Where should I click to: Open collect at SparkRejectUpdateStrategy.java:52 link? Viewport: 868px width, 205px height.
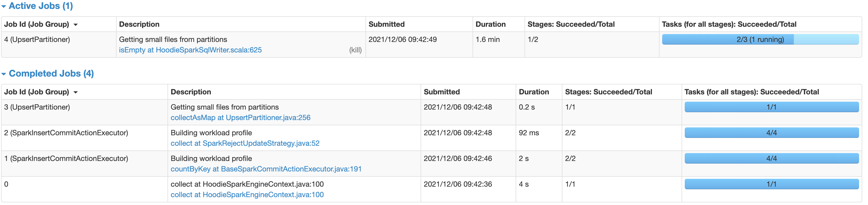(x=245, y=143)
